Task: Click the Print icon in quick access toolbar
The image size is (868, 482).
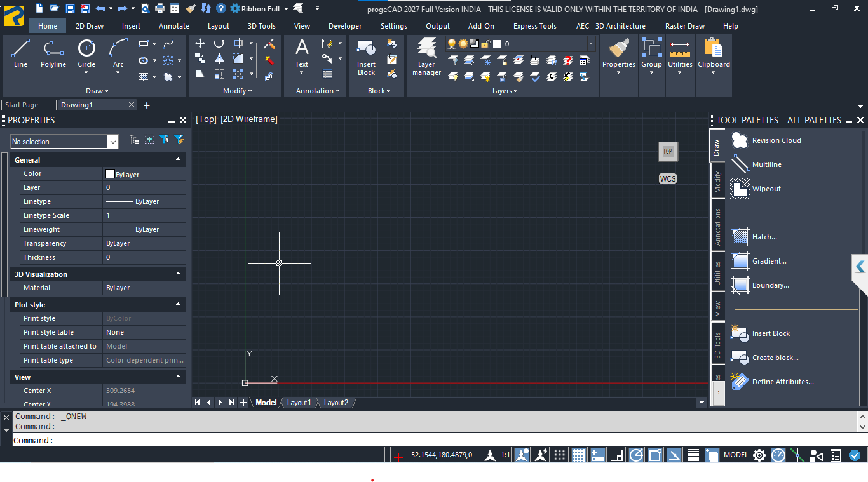Action: pyautogui.click(x=160, y=8)
